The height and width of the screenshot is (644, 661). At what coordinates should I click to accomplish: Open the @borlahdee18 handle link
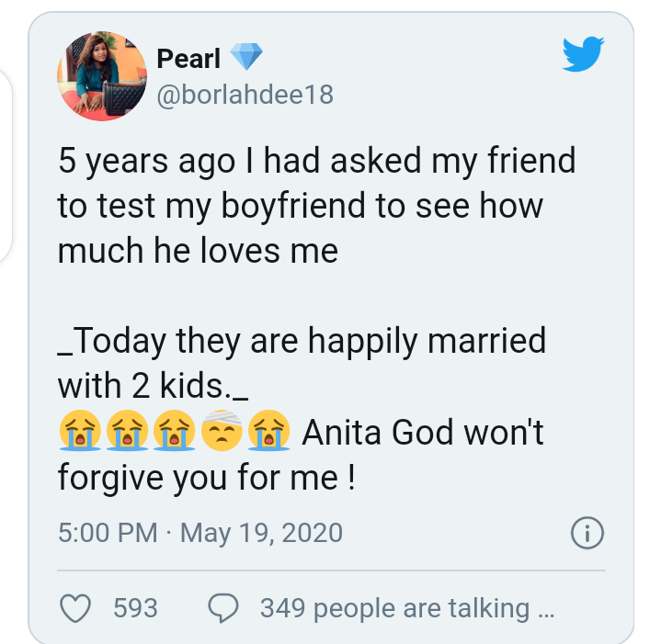(245, 95)
